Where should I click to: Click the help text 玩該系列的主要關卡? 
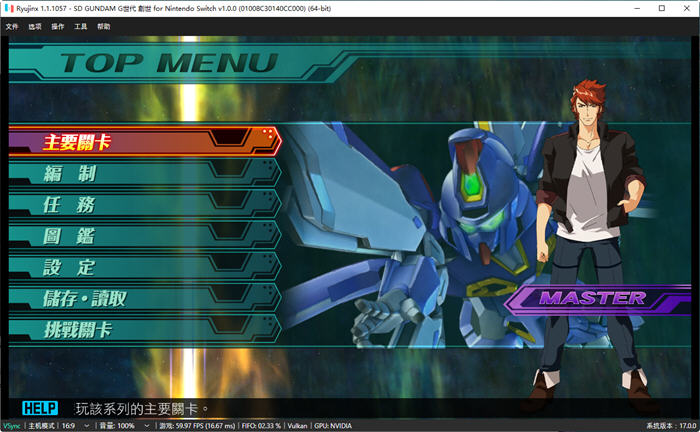click(x=142, y=408)
